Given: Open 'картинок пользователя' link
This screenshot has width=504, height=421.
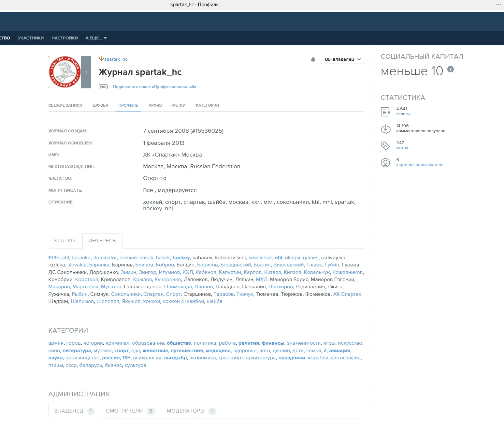Looking at the screenshot, I should (x=420, y=165).
